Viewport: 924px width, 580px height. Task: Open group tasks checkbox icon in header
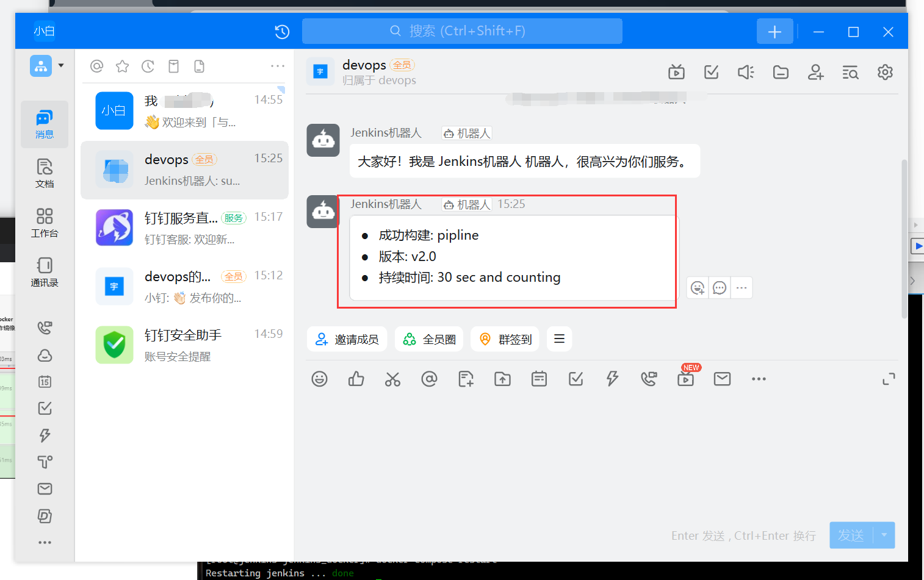tap(711, 73)
